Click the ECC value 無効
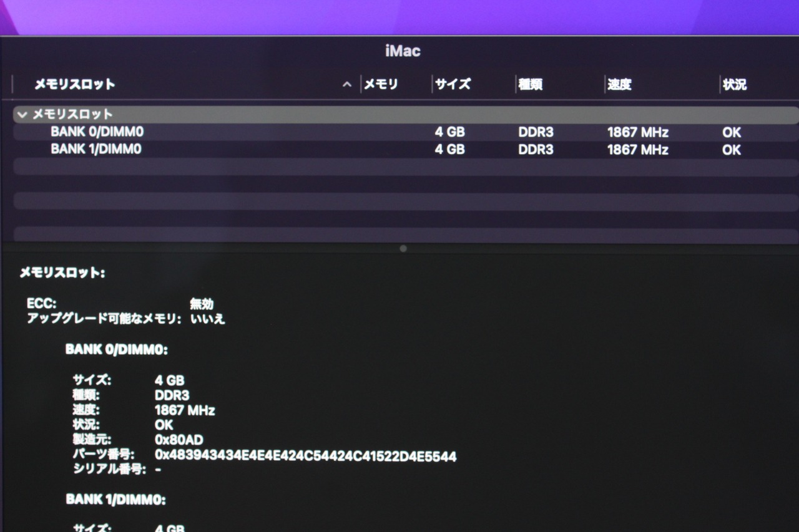This screenshot has height=532, width=799. (202, 304)
